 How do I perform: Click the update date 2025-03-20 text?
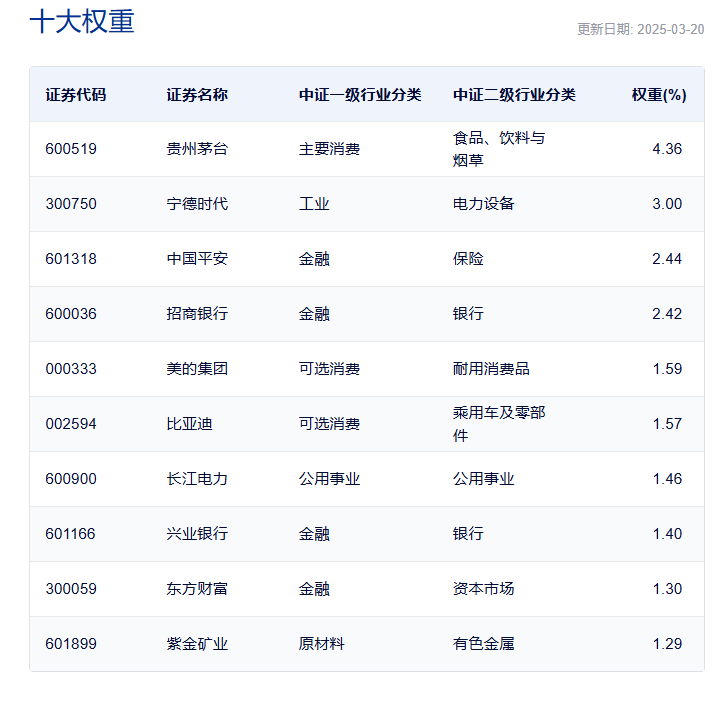pyautogui.click(x=640, y=30)
